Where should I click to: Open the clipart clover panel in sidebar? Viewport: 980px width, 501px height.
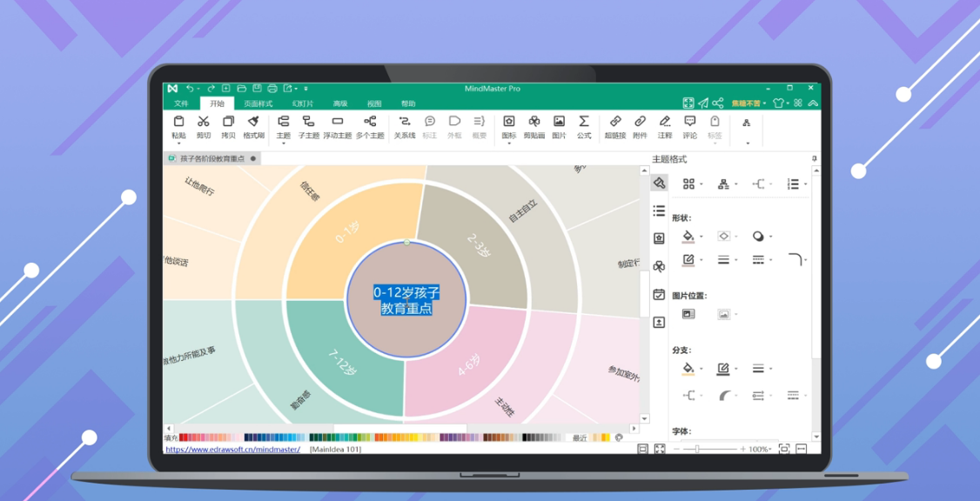[x=659, y=266]
